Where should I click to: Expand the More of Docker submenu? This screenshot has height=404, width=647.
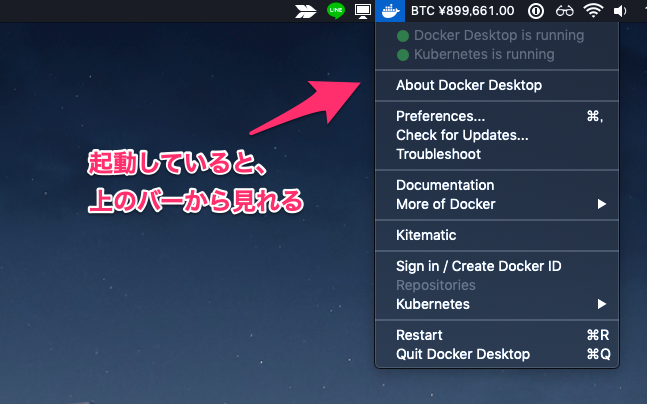point(497,204)
